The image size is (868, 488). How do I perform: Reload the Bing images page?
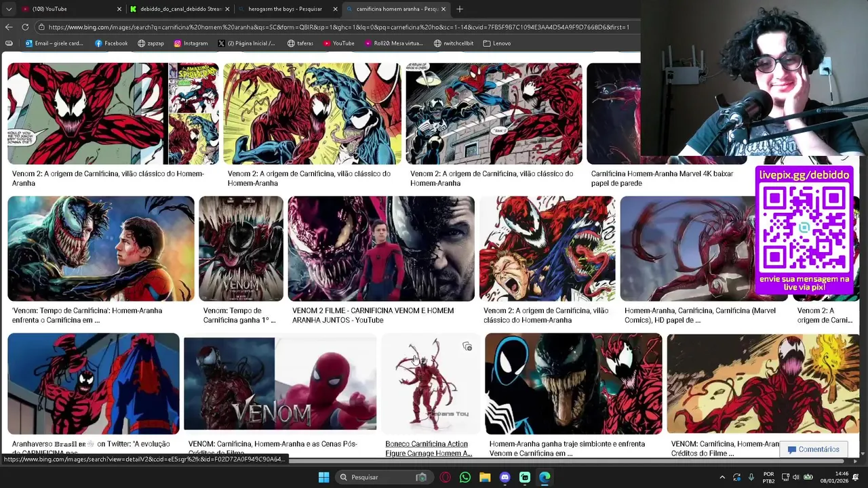tap(25, 27)
